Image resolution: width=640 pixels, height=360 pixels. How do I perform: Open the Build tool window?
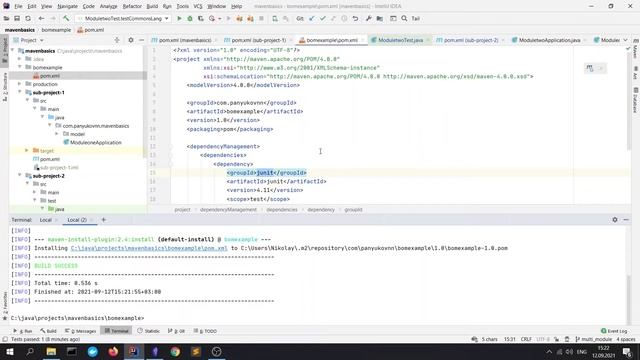49,331
